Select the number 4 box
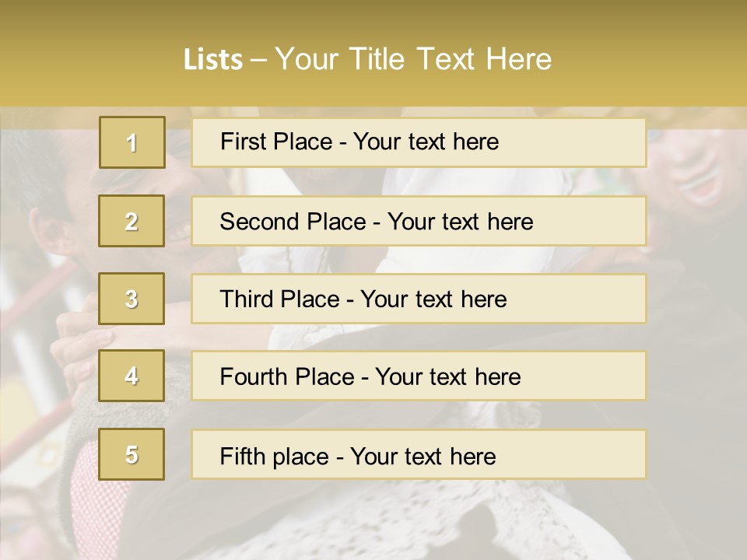 [132, 376]
